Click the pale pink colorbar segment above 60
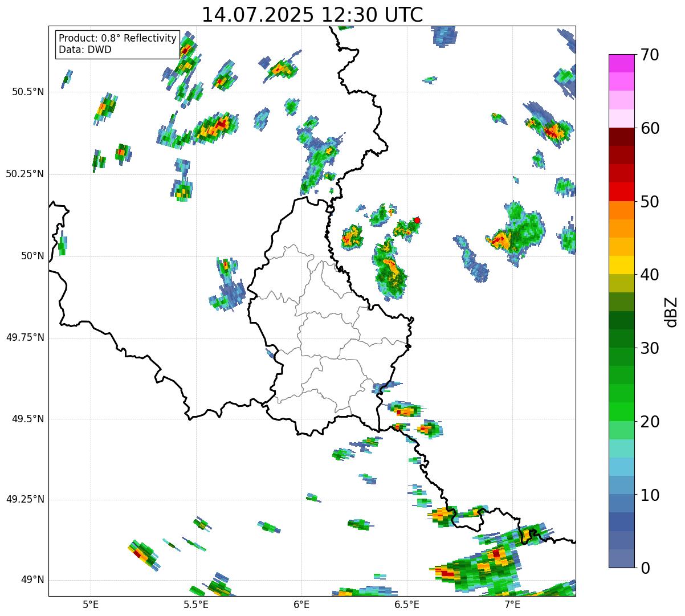 pyautogui.click(x=621, y=119)
